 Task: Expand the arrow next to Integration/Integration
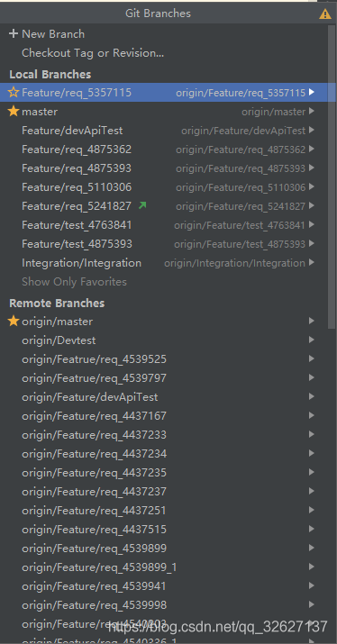[x=312, y=262]
